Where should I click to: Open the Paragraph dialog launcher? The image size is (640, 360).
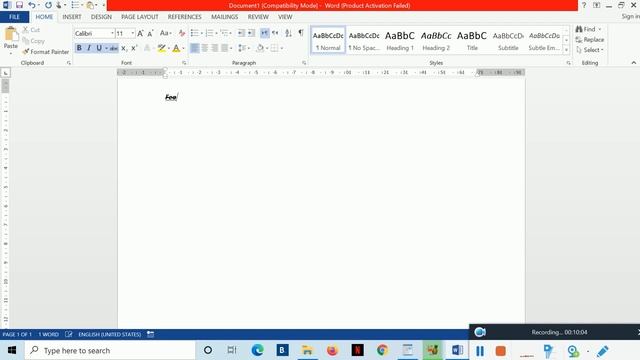click(304, 63)
